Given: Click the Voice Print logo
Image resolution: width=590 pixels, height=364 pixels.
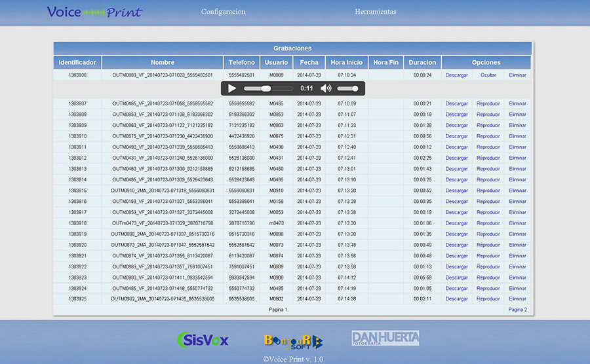Looking at the screenshot, I should click(94, 12).
